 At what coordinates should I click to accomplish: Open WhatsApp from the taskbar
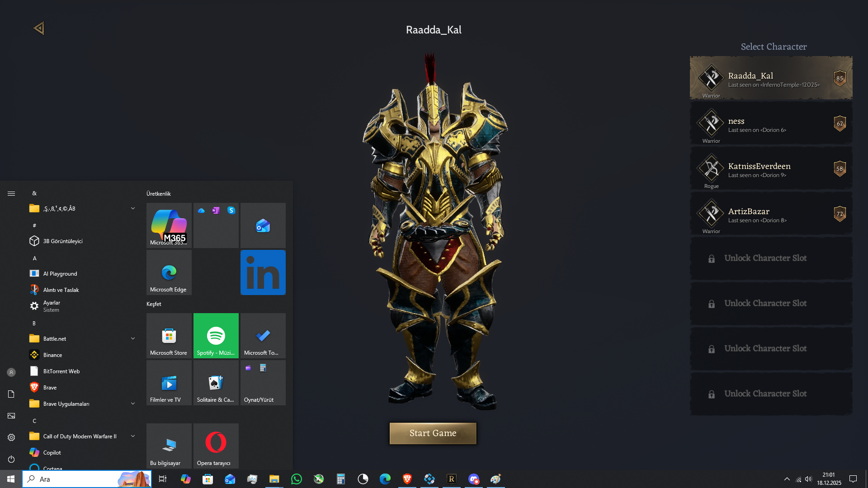(297, 479)
